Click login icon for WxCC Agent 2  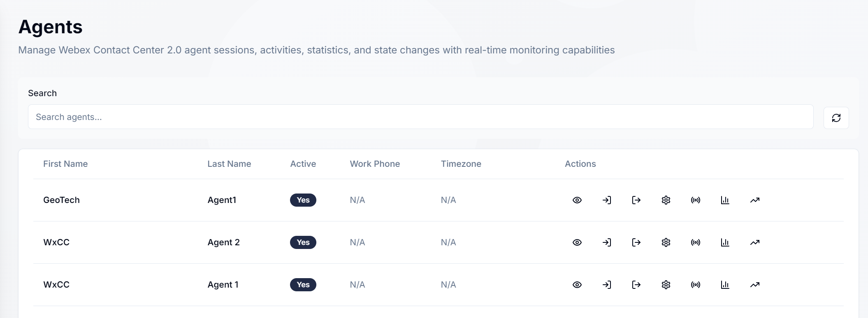pyautogui.click(x=607, y=242)
